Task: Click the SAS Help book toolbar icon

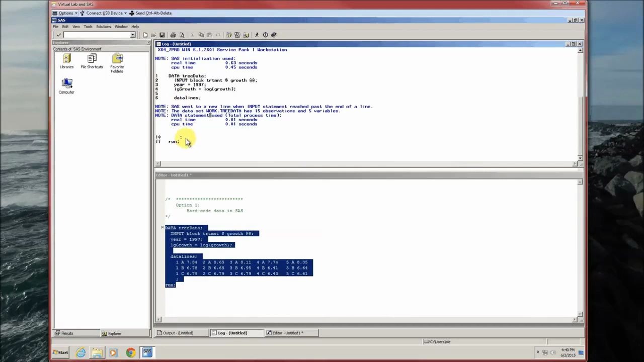Action: click(274, 35)
